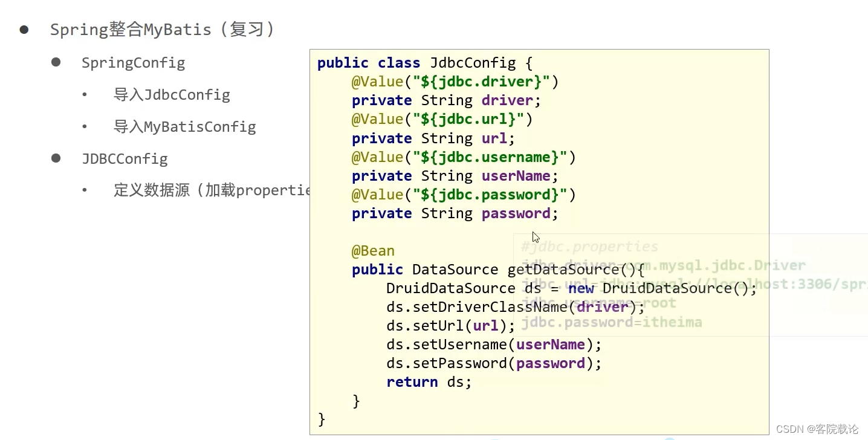Click the '导入MyBatisConfig' sub-bullet
The image size is (868, 440).
pos(185,127)
